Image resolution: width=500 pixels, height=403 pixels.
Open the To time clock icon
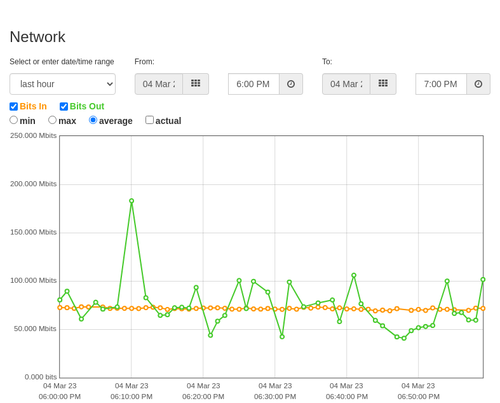[x=478, y=84]
